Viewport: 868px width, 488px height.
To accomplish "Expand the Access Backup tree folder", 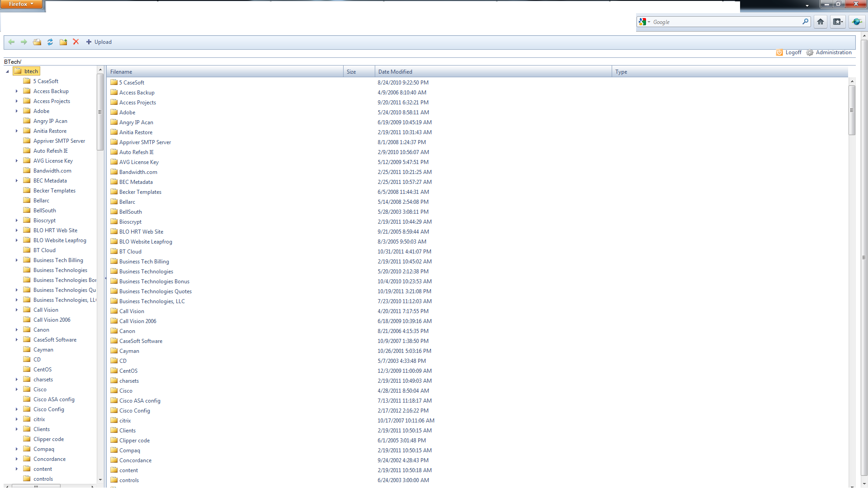I will tap(17, 91).
